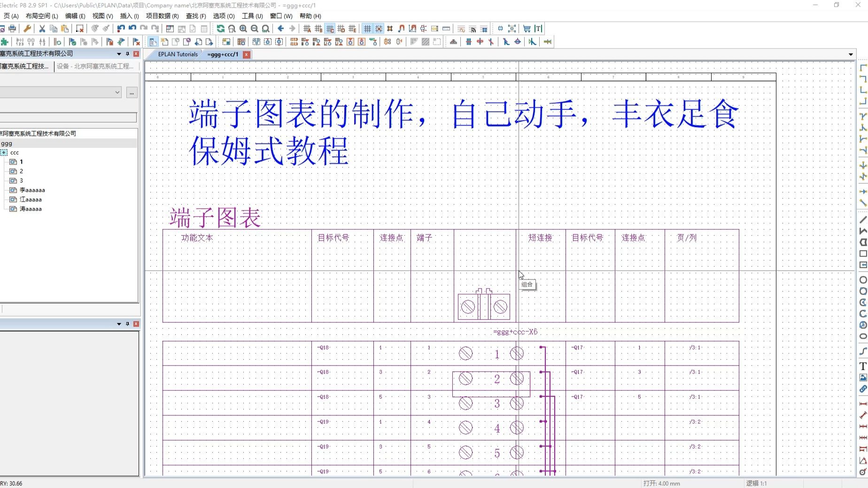The image size is (868, 488).
Task: Select the Text tool in the right graphics toolbar
Action: tap(862, 366)
